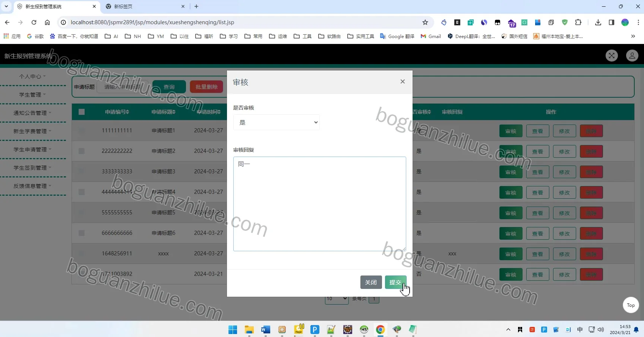Open the browser extensions puzzle icon
This screenshot has height=337, width=644.
click(578, 22)
